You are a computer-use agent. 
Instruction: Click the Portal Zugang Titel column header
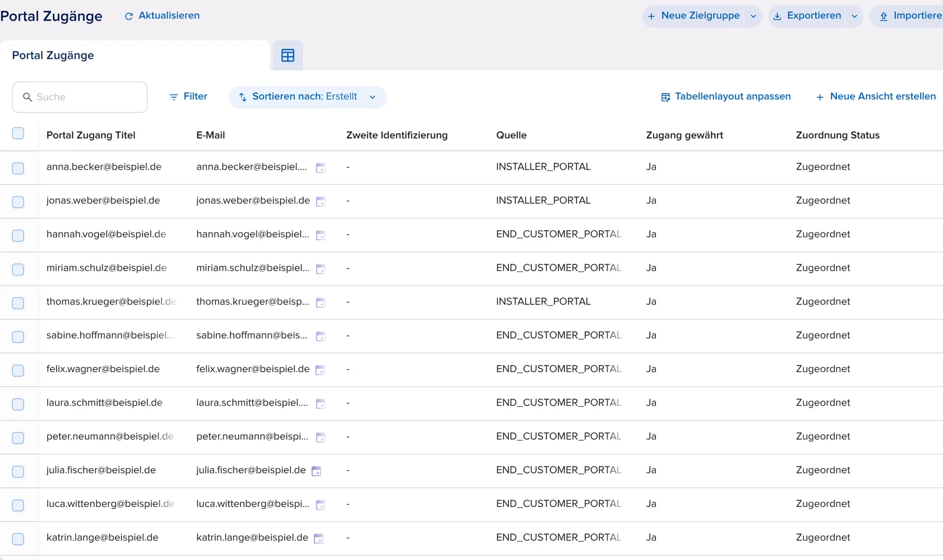[x=91, y=135]
